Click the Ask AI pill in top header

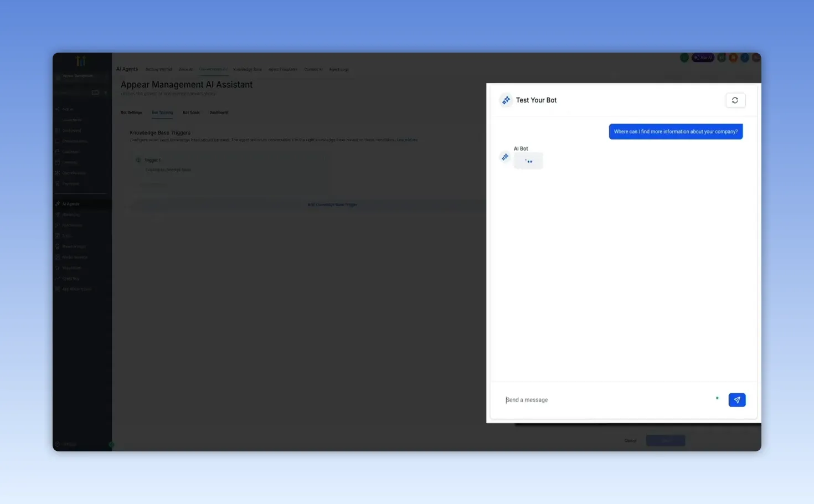(703, 58)
